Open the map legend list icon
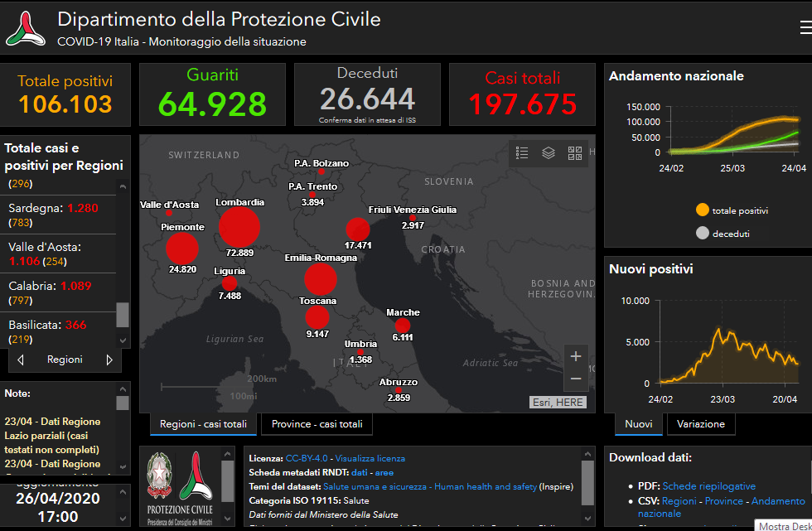 (522, 152)
